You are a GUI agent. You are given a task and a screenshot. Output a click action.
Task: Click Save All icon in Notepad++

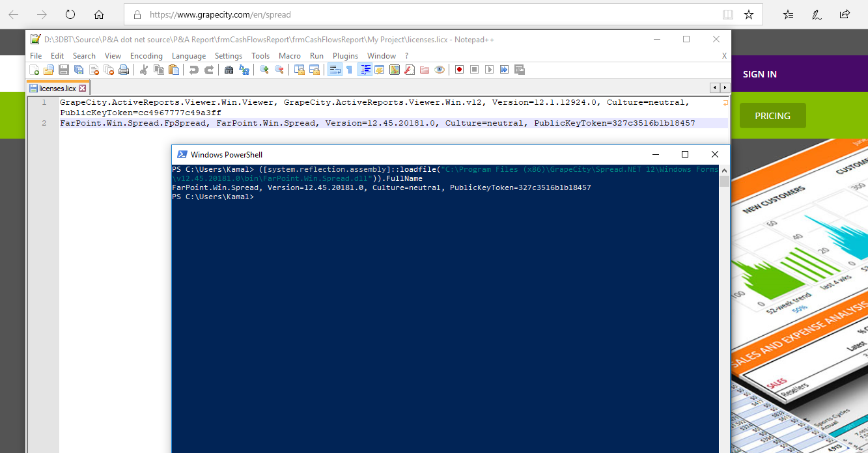[79, 70]
